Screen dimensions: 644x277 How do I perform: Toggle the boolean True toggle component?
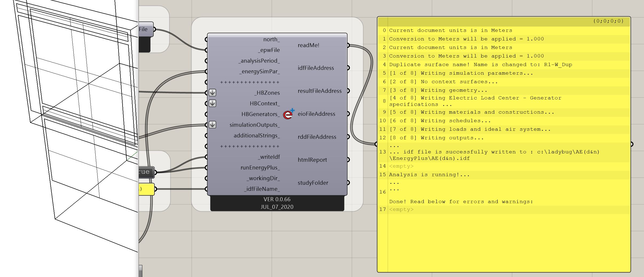click(x=146, y=172)
